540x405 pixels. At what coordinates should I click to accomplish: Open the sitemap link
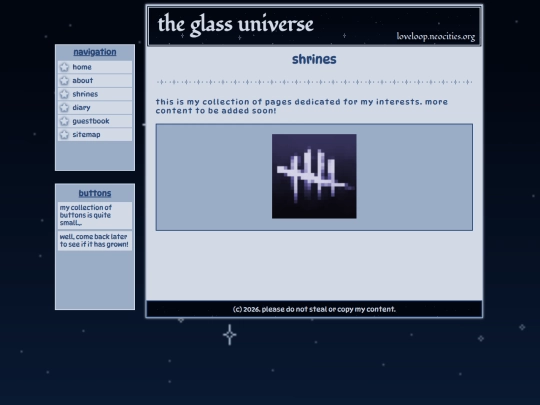point(86,135)
